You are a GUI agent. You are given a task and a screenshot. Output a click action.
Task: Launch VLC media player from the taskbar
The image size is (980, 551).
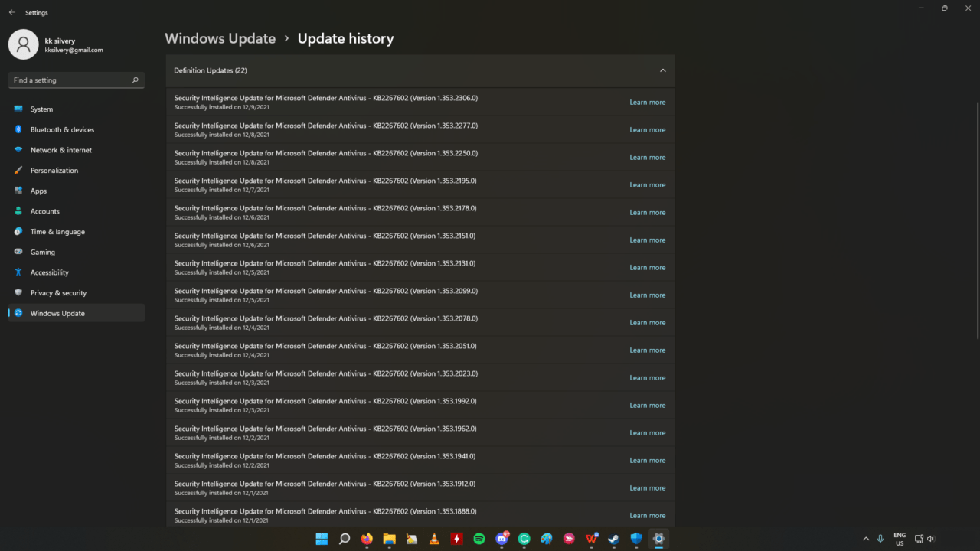434,539
